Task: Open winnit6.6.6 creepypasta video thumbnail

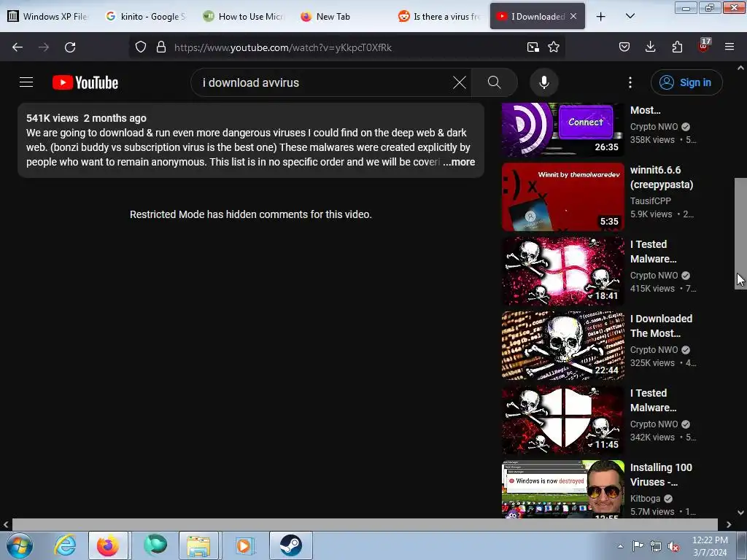Action: tap(563, 197)
